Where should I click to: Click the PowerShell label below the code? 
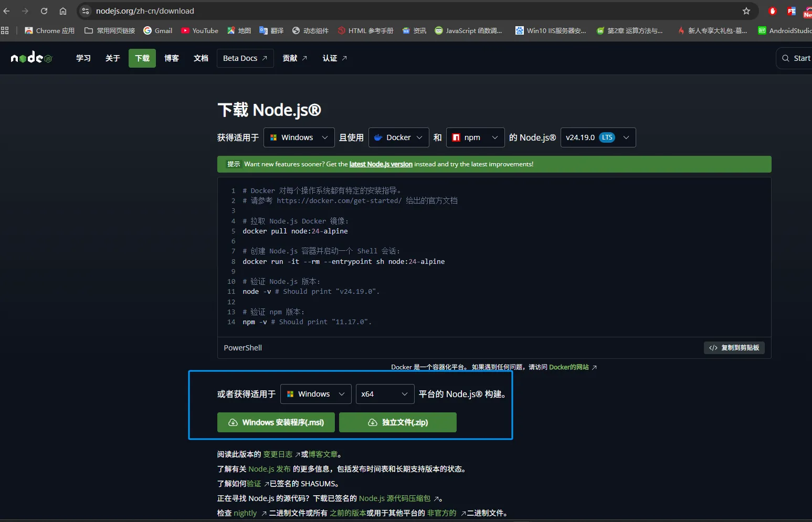tap(243, 348)
